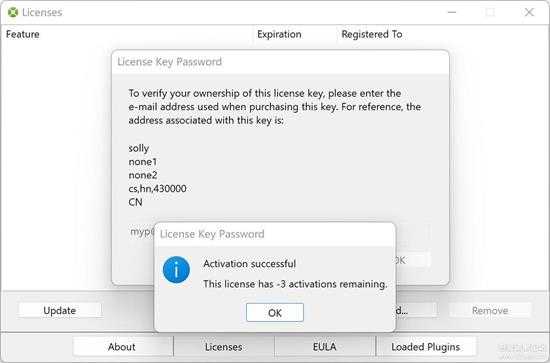Click the greyed Remove button
Screen dimensions: 550x363
[490, 310]
